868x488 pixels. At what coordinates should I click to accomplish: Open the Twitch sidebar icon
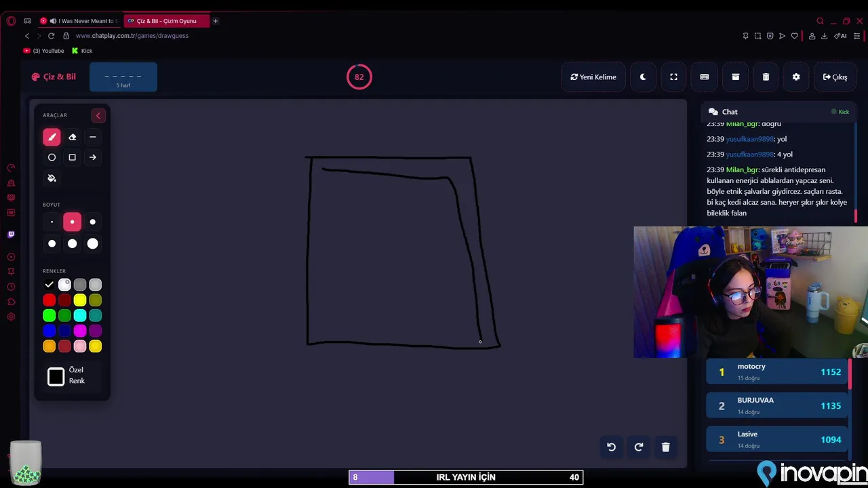coord(11,235)
